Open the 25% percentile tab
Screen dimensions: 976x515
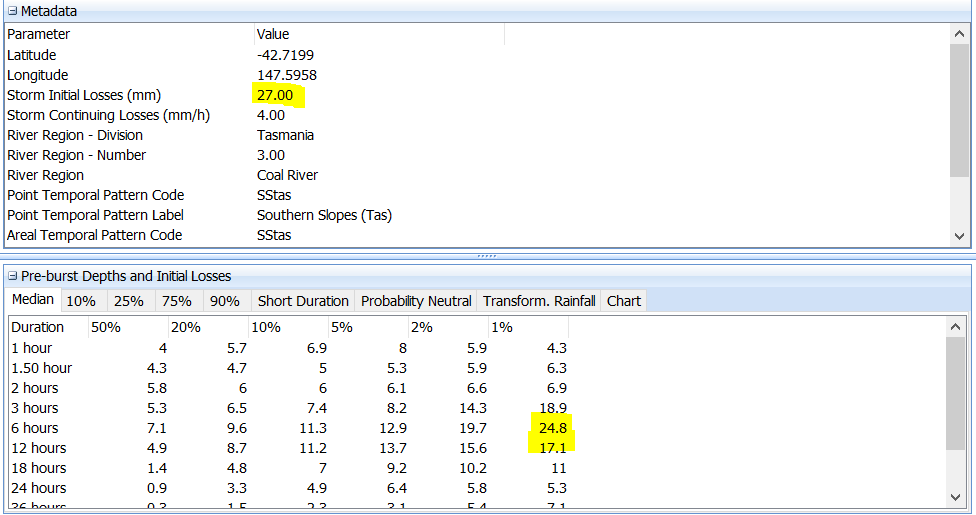tap(128, 301)
